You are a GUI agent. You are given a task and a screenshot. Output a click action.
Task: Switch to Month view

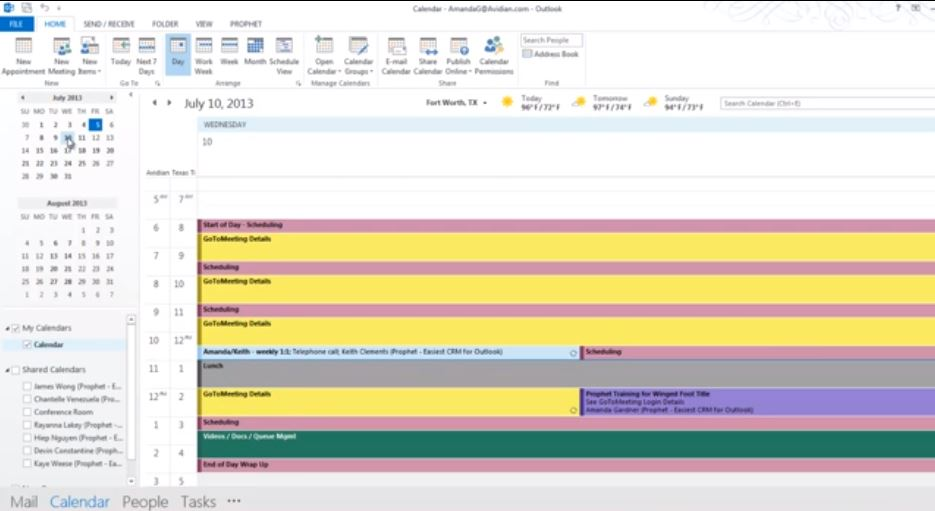(255, 52)
